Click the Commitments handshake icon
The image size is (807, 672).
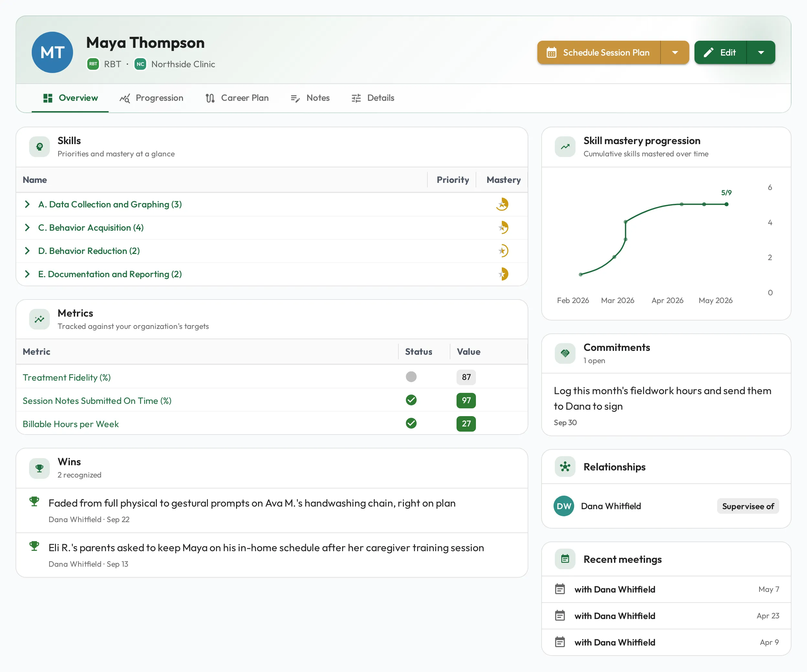coord(565,353)
